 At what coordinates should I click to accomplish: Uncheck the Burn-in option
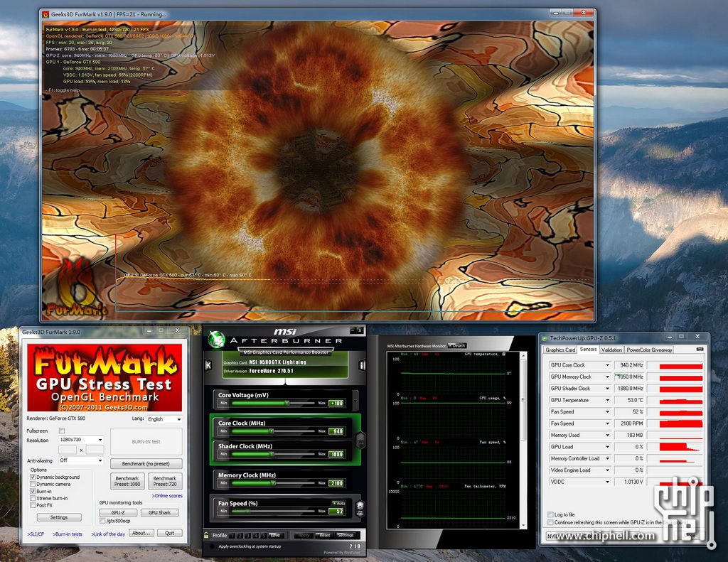[33, 491]
